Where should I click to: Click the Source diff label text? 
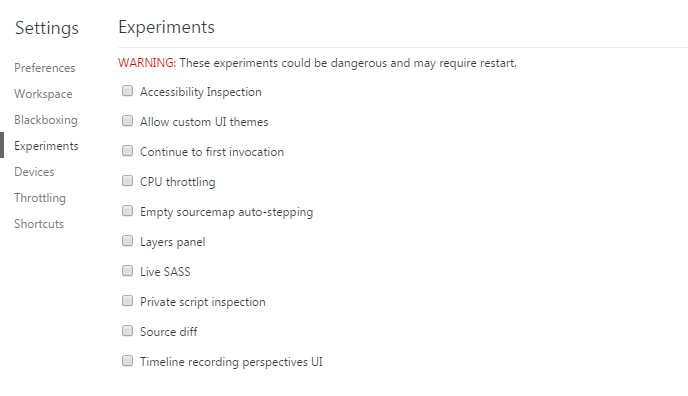tap(168, 332)
